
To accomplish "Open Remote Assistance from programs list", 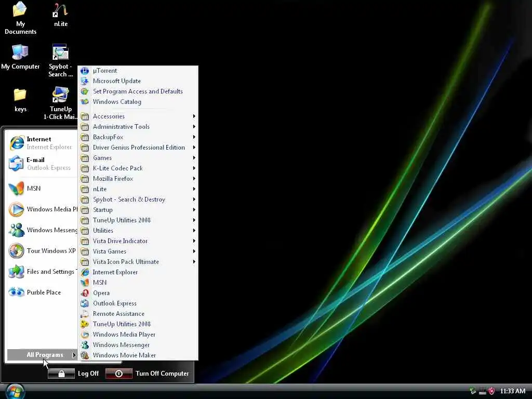I will tap(138, 314).
